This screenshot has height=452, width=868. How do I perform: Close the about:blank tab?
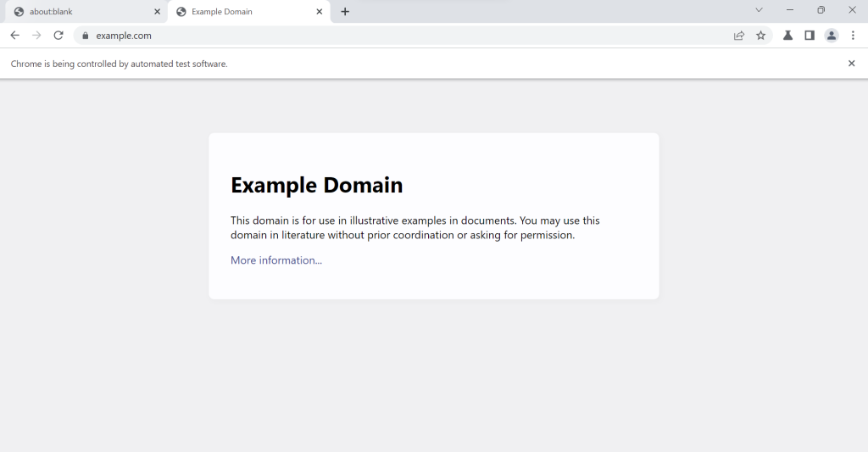157,12
